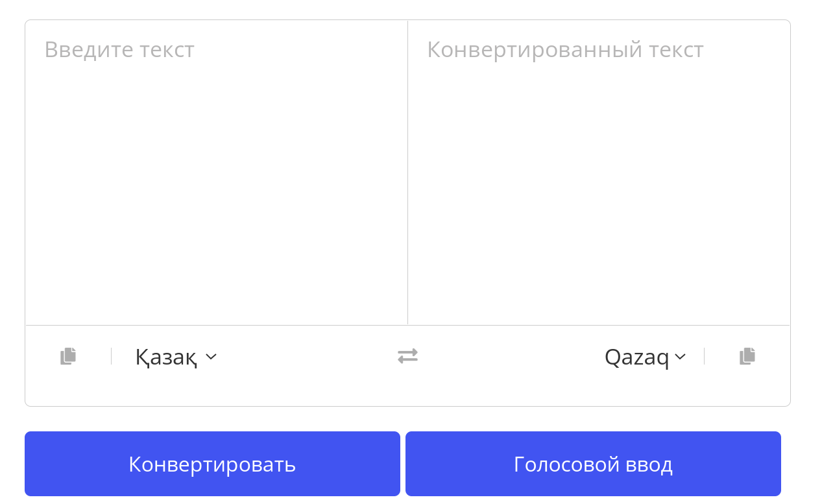Open the Қазақ source language dropdown
The height and width of the screenshot is (504, 822).
(x=176, y=357)
